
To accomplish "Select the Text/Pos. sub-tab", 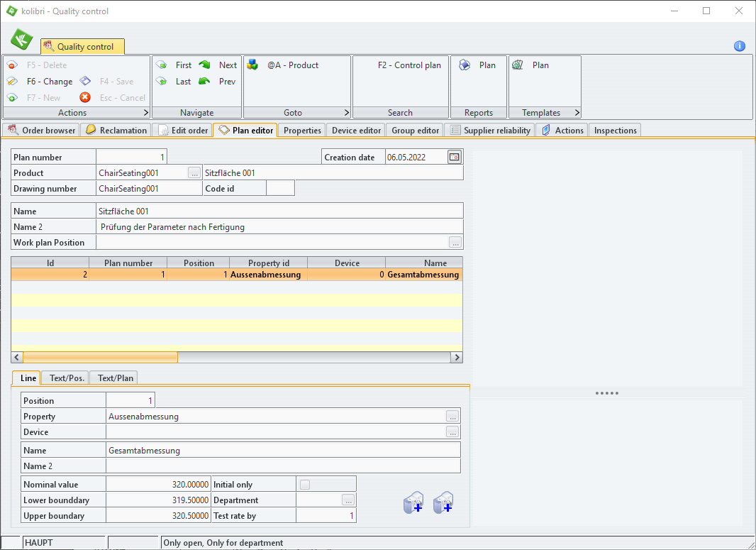I will click(x=67, y=378).
